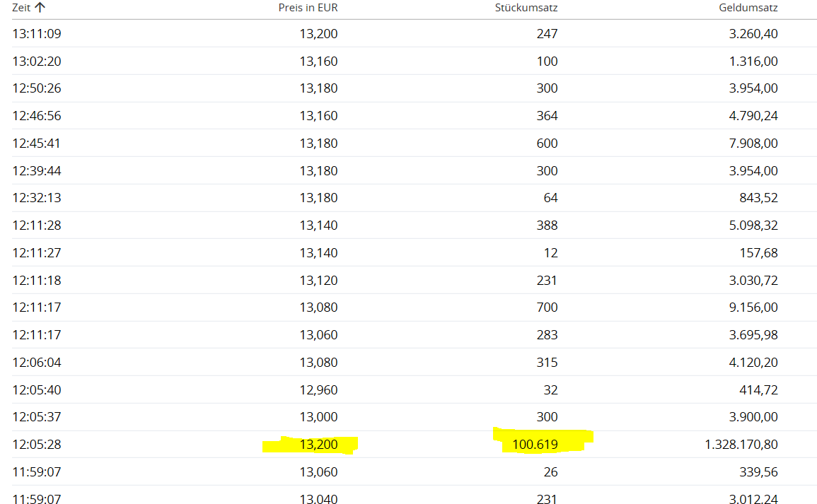Click the Geldumsatz column header
This screenshot has height=504, width=817.
747,8
